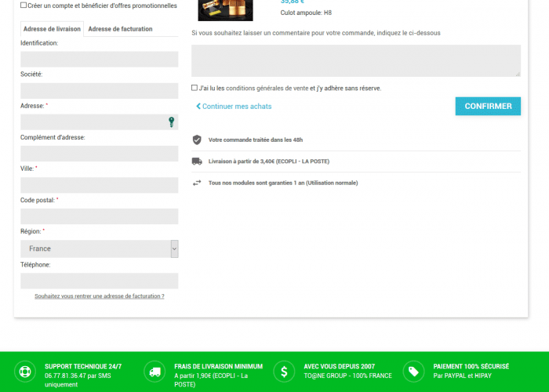Focus the Adresse input field
Viewport: 549px width, 392px height.
coord(99,122)
